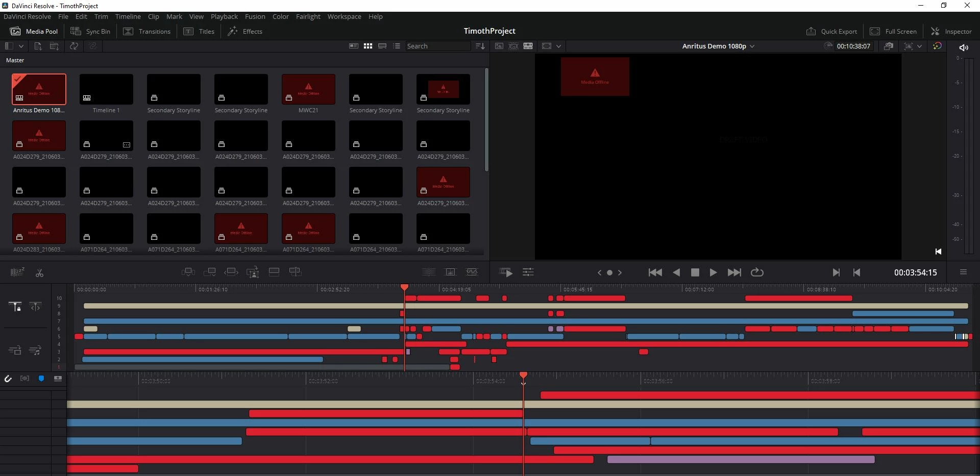Open the Sync Bin panel
The width and height of the screenshot is (980, 476).
coord(90,31)
